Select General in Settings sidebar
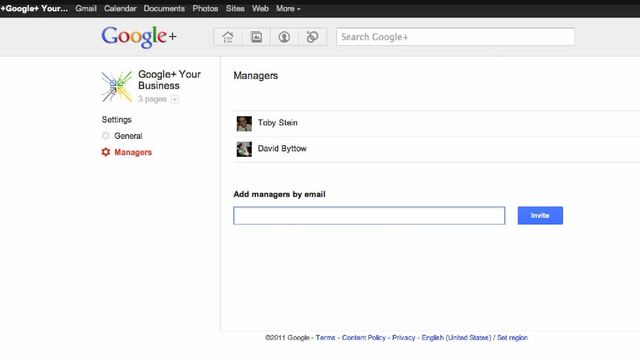Screen dimensions: 640x360 128,136
